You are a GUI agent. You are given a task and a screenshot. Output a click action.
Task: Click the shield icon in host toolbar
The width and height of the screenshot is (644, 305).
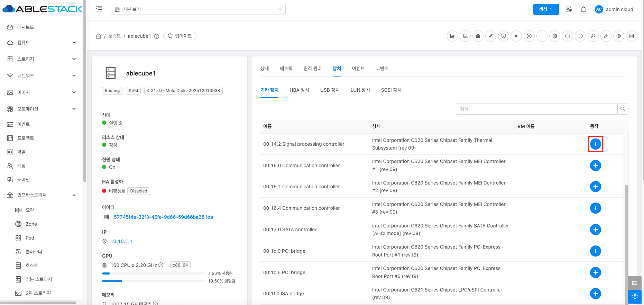tap(504, 36)
